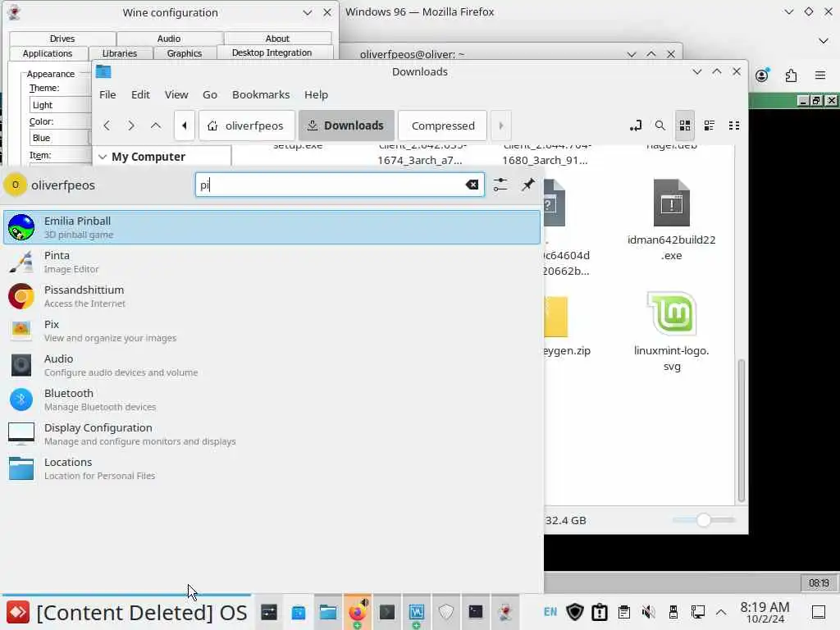The width and height of the screenshot is (840, 630).
Task: Open launcher configuration sliders icon
Action: click(x=500, y=185)
